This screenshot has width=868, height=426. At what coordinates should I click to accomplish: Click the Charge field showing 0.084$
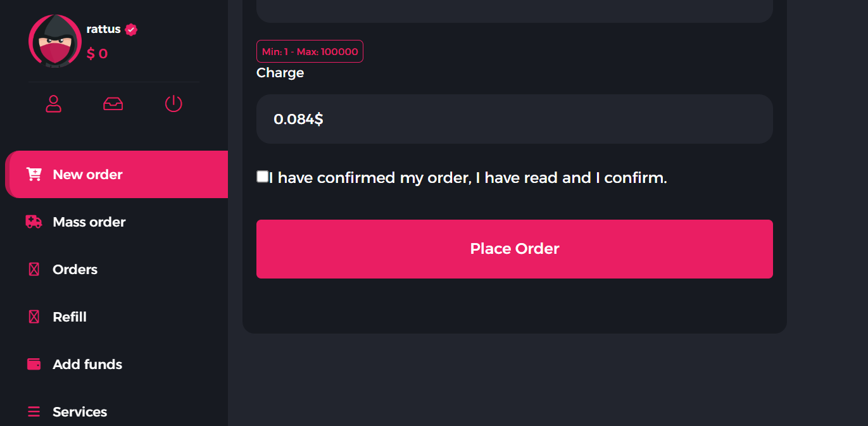point(515,119)
